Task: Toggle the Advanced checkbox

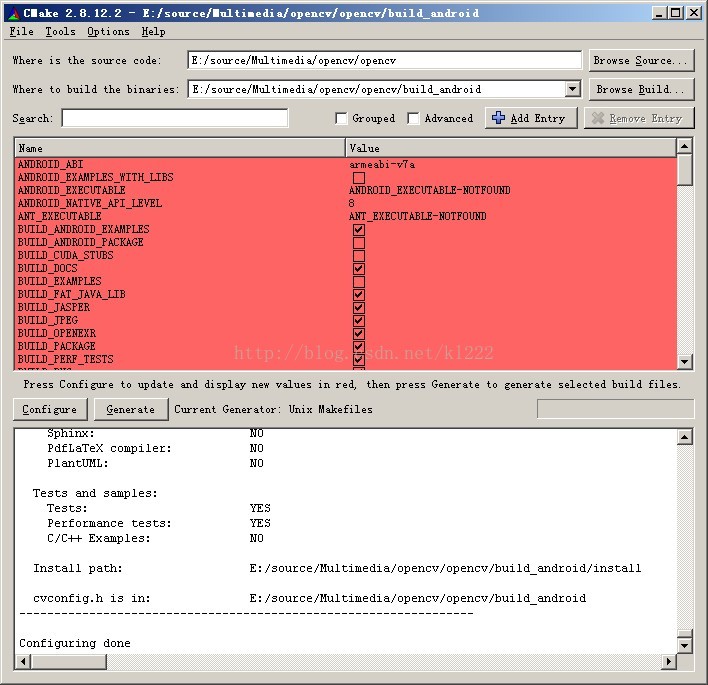Action: click(413, 118)
